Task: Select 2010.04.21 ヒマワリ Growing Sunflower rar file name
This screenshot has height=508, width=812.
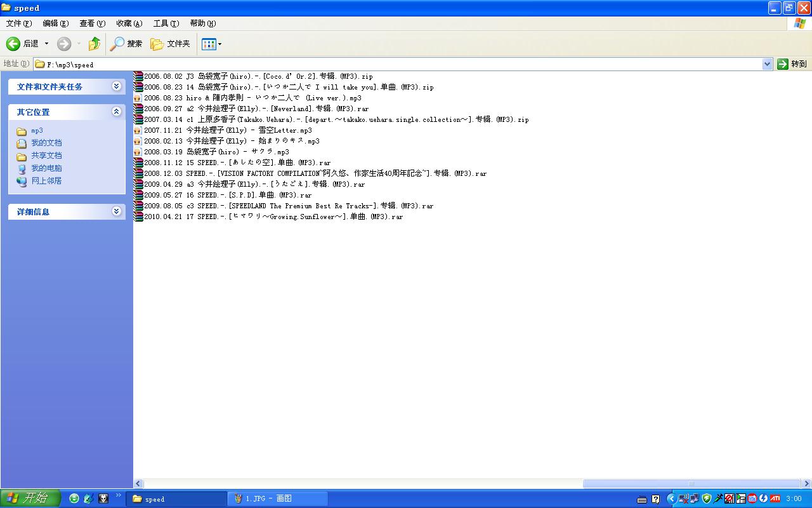Action: coord(273,217)
